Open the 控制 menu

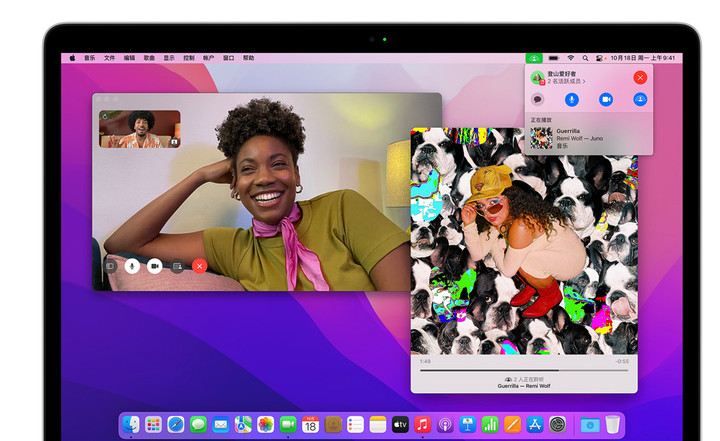click(189, 58)
